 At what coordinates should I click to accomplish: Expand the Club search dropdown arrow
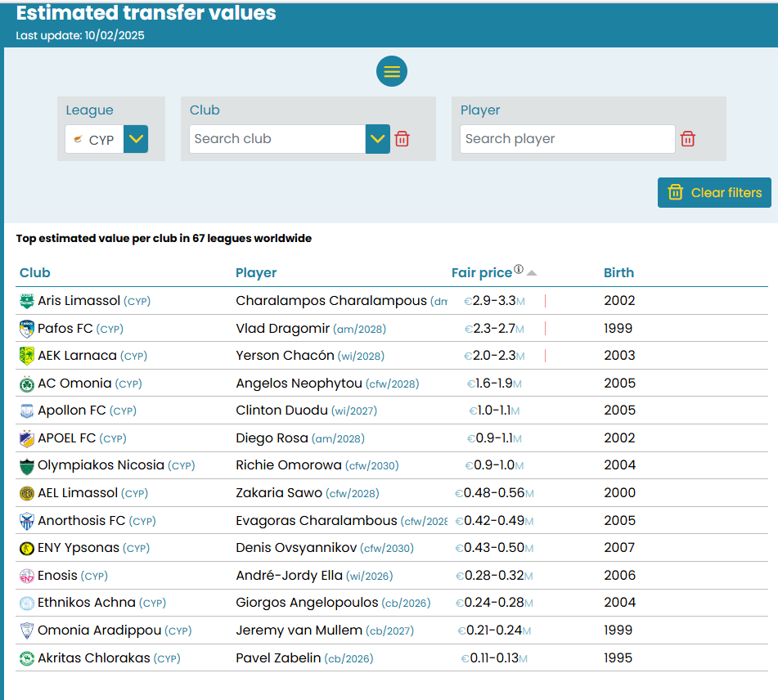tap(377, 139)
